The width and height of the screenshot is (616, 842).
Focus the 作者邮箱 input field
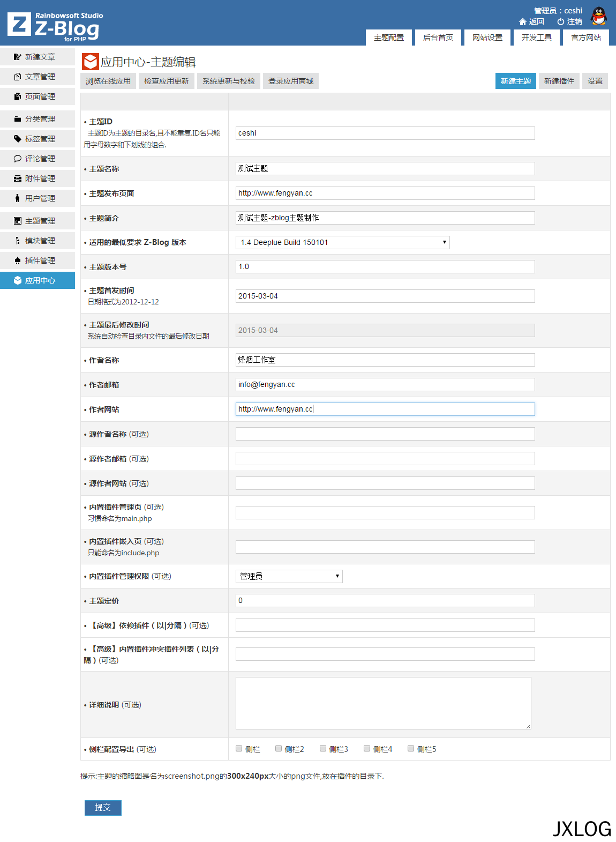(x=385, y=384)
